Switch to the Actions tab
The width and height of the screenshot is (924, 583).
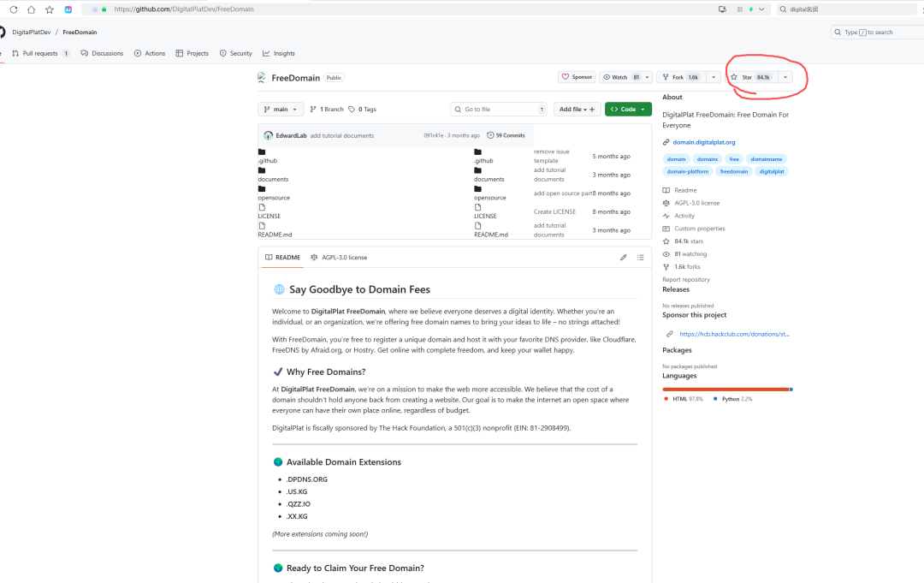tap(150, 53)
